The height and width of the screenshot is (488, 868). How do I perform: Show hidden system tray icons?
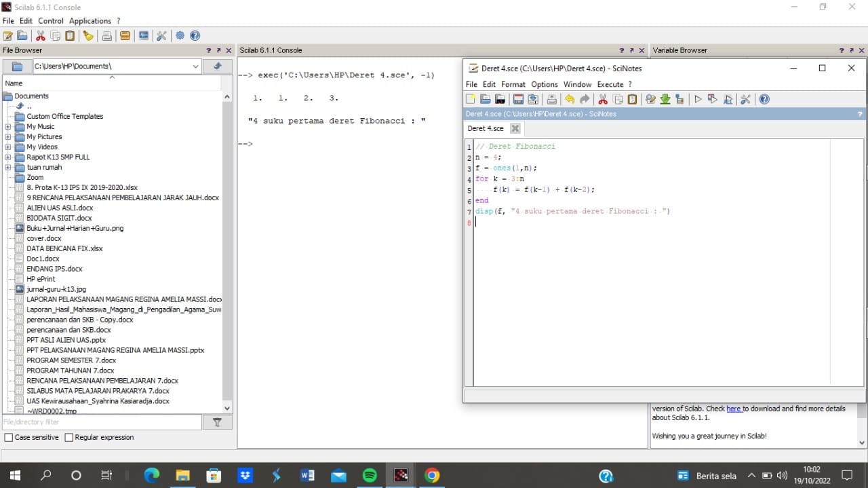[x=751, y=476]
